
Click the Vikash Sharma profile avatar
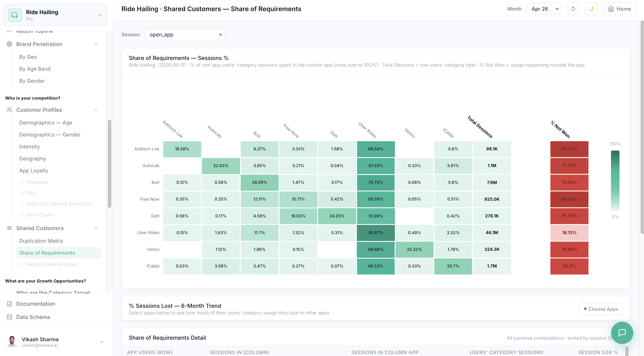12,342
